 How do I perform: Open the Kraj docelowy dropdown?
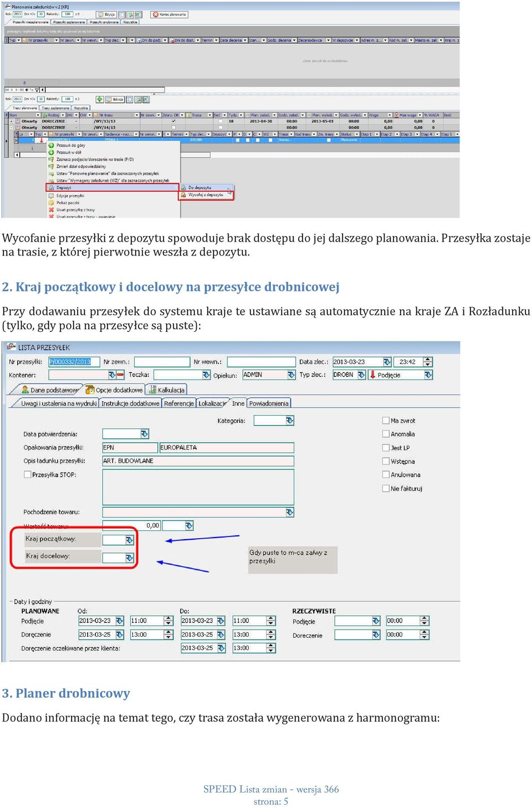pos(130,557)
